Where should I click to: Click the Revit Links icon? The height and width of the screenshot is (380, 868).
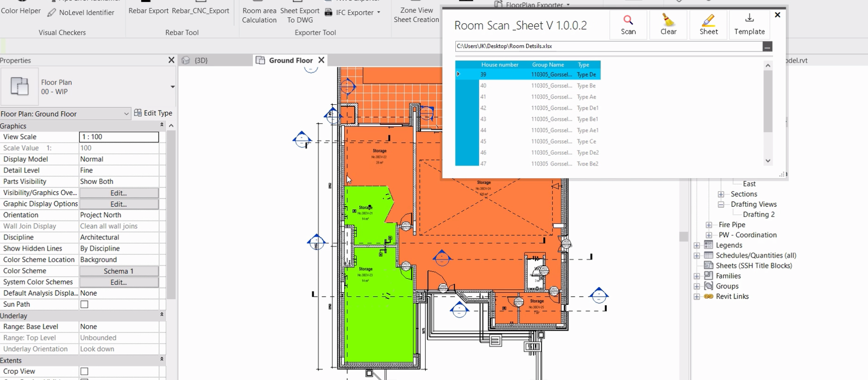pyautogui.click(x=708, y=297)
